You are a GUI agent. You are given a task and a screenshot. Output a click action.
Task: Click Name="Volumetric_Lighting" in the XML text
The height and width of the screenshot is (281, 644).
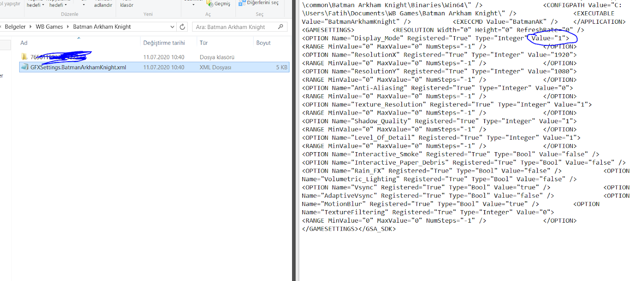pos(351,179)
